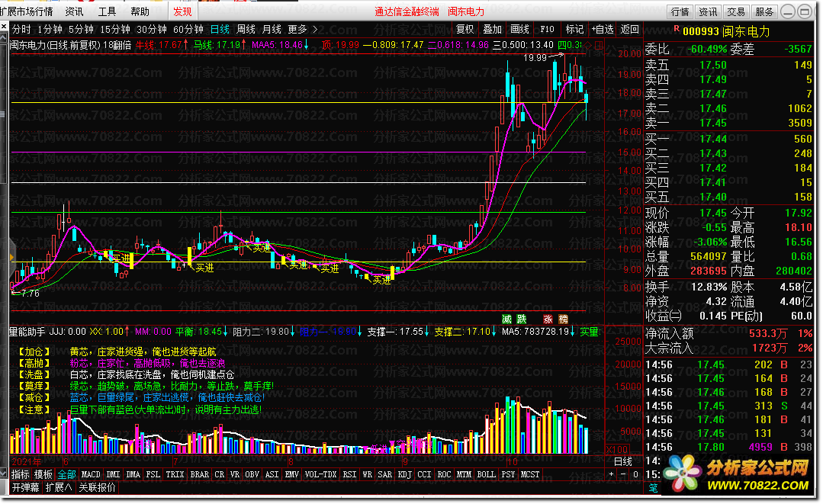Select the 发现 tab
This screenshot has width=823, height=504.
[x=182, y=11]
